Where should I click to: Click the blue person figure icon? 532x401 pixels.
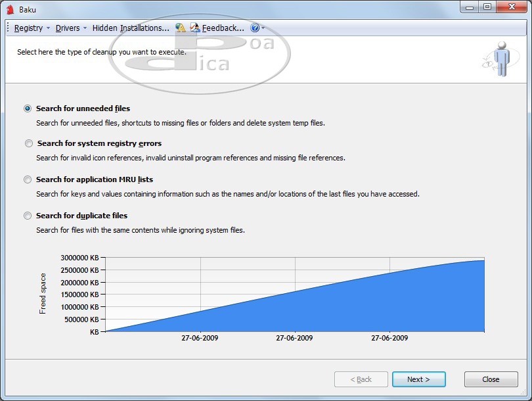[502, 59]
